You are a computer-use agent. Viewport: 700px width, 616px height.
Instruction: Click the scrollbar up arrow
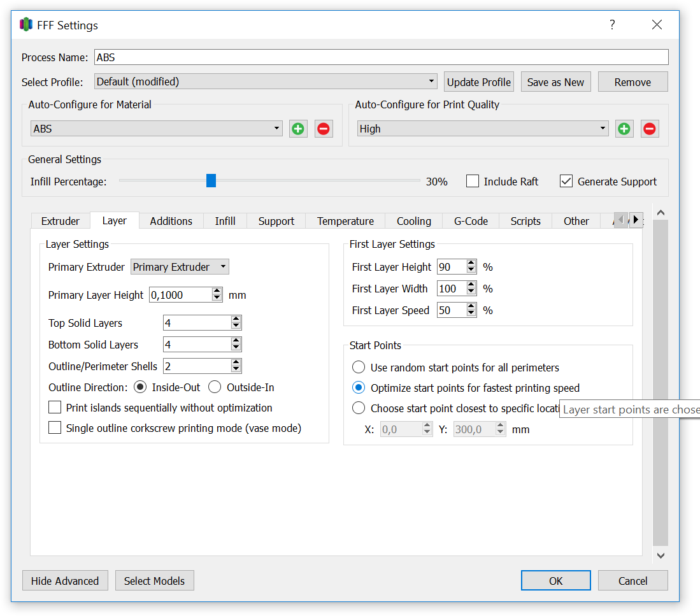(661, 213)
